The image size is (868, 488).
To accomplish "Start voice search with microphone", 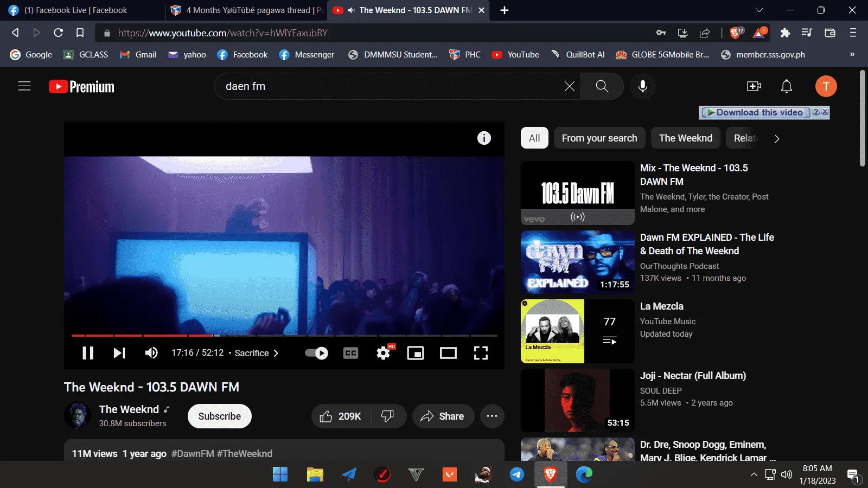I will 643,86.
